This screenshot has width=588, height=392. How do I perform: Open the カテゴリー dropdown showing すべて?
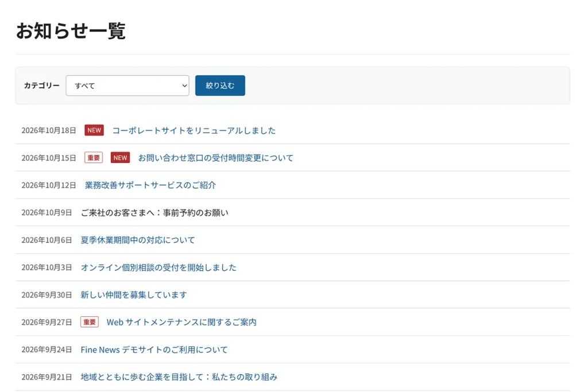[127, 86]
